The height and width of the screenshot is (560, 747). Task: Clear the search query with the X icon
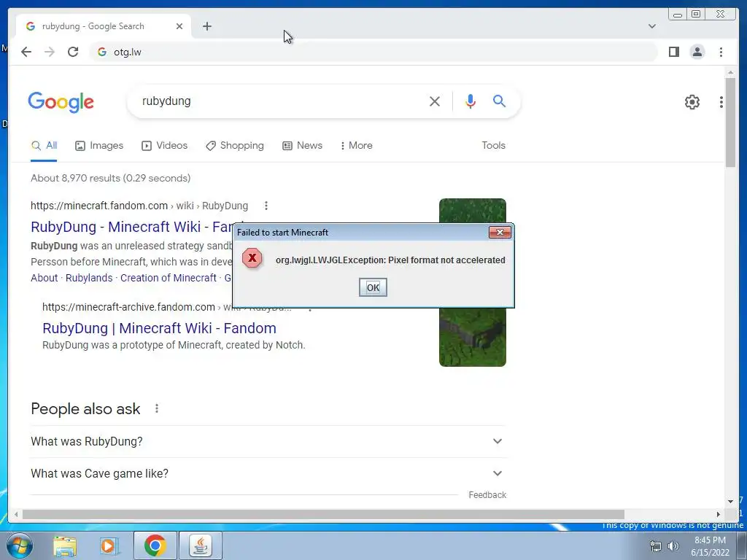point(434,101)
